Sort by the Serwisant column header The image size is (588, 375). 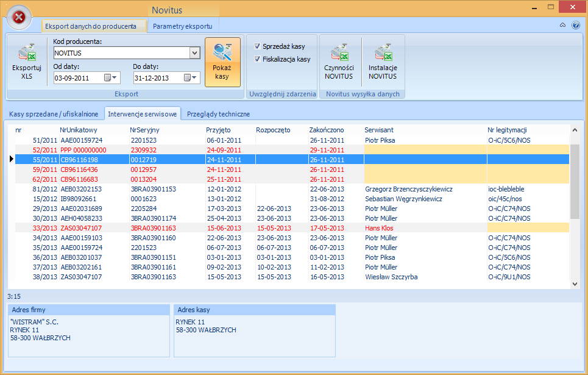[x=379, y=130]
